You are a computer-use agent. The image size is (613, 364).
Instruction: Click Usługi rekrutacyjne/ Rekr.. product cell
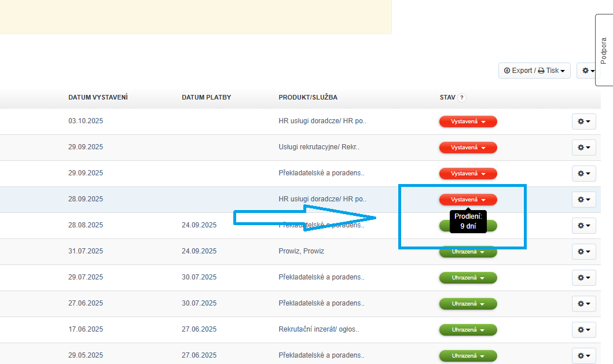point(319,147)
